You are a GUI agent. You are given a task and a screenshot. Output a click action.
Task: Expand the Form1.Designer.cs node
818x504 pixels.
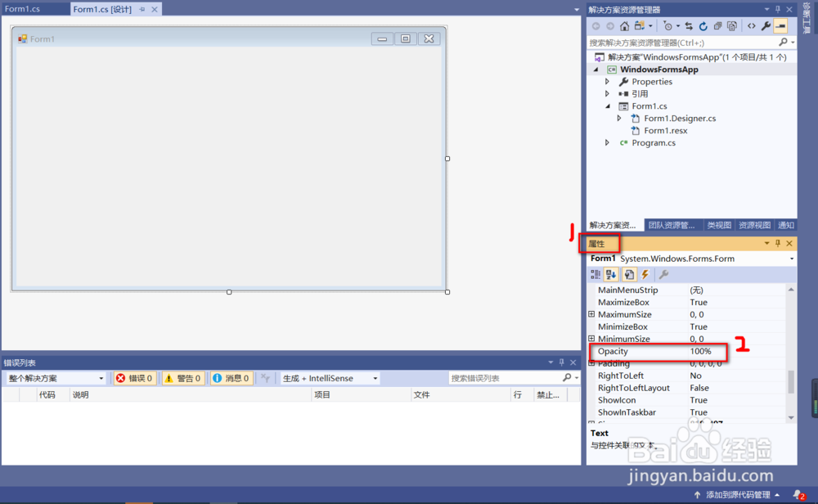point(619,119)
